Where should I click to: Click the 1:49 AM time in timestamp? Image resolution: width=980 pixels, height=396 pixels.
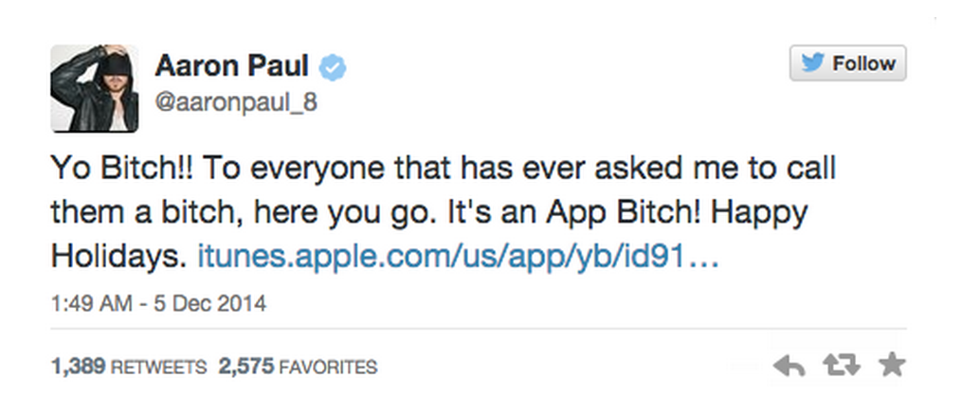coord(91,303)
